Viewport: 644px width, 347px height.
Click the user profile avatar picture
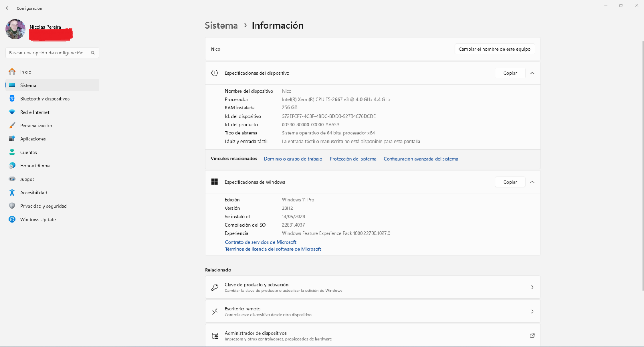point(15,29)
